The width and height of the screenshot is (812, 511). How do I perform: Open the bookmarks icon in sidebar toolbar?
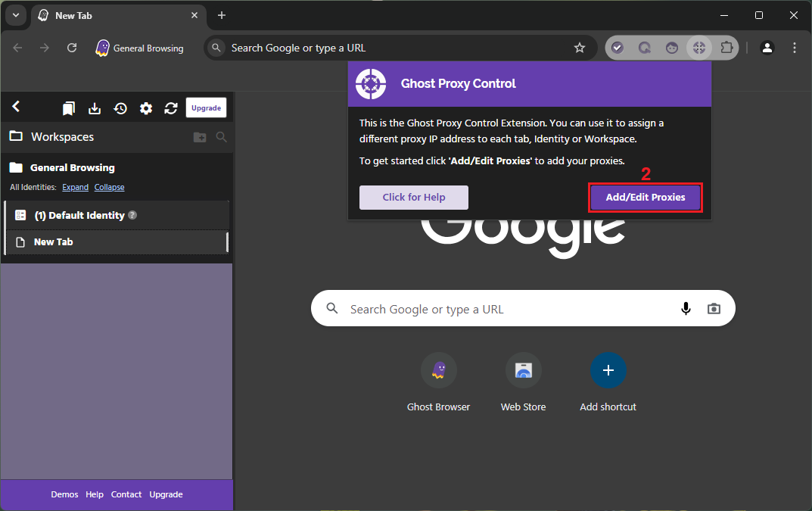(x=68, y=108)
